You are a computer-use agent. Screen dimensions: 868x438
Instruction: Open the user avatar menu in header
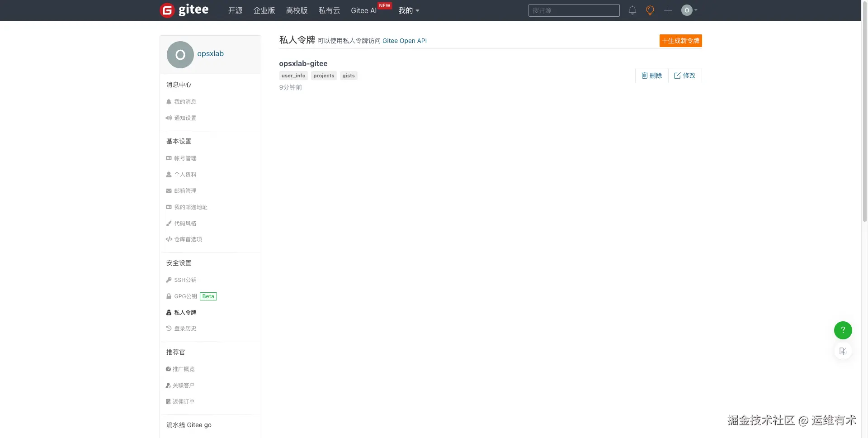689,10
